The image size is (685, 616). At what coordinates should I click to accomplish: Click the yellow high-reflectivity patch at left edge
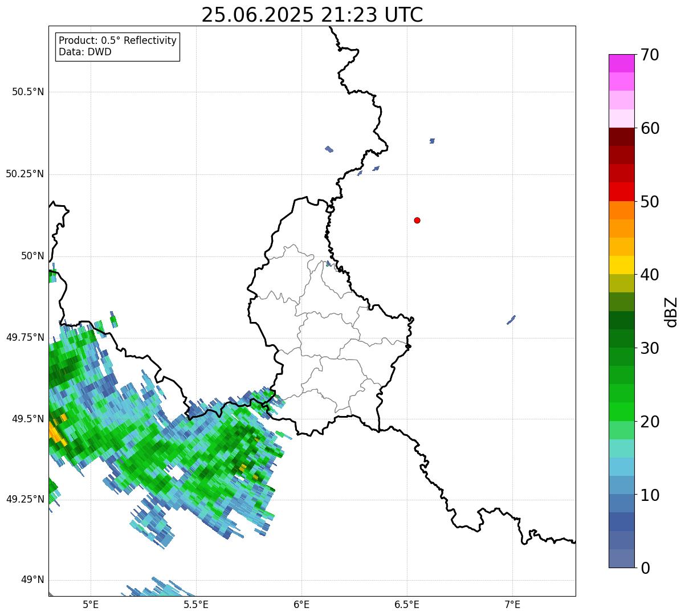(56, 431)
